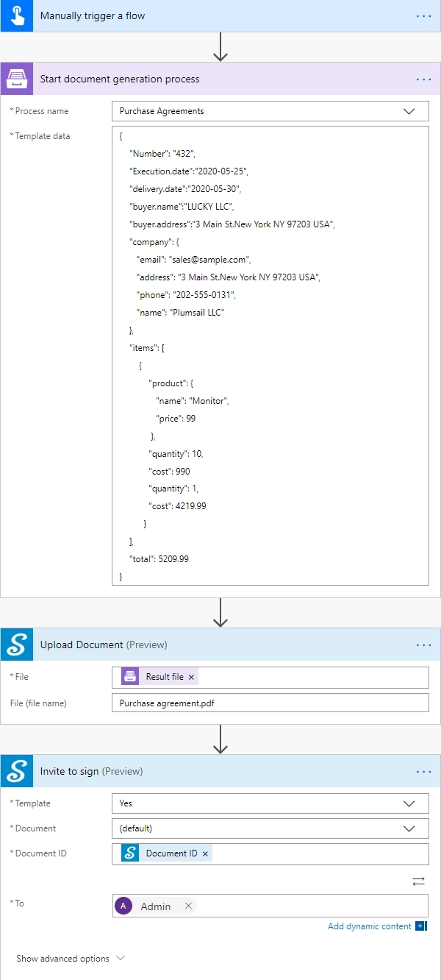Screen dimensions: 441x980
Task: Open options menu for Upload Document
Action: tap(424, 645)
